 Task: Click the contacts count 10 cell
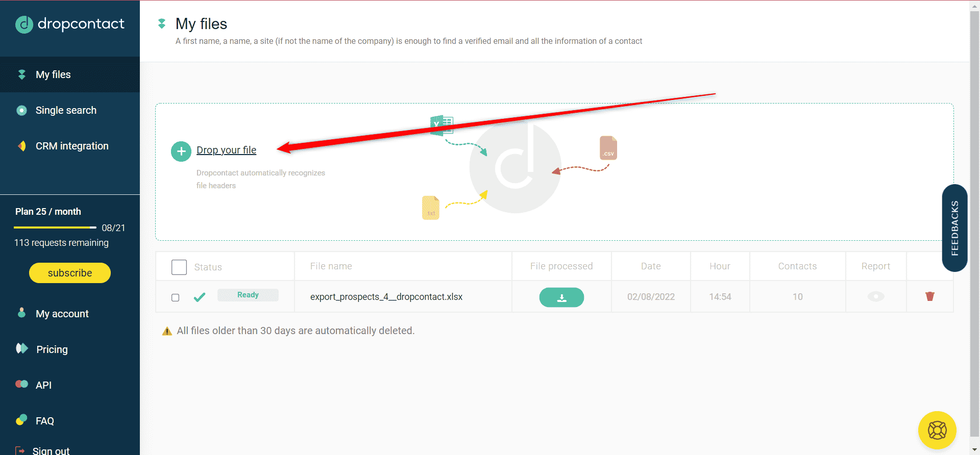tap(798, 297)
